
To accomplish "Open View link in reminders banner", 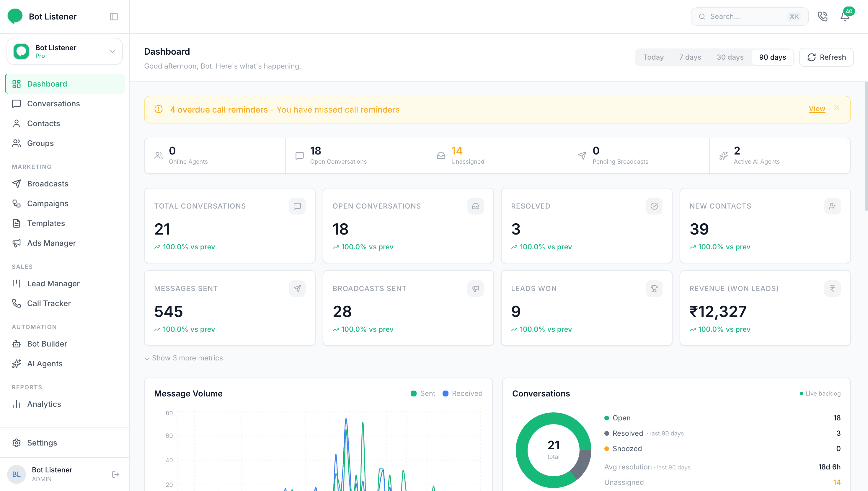I will coord(817,109).
